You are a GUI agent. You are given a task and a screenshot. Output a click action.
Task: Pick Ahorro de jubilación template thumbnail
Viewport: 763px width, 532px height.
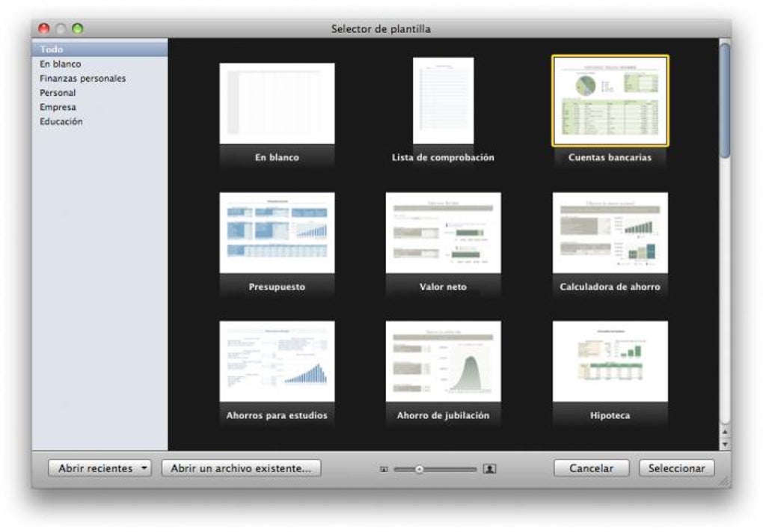pyautogui.click(x=443, y=361)
